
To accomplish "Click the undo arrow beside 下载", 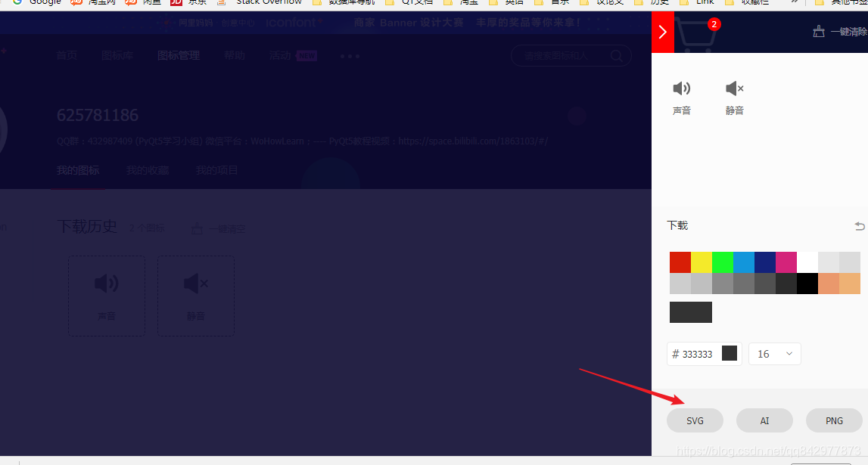I will pyautogui.click(x=859, y=226).
